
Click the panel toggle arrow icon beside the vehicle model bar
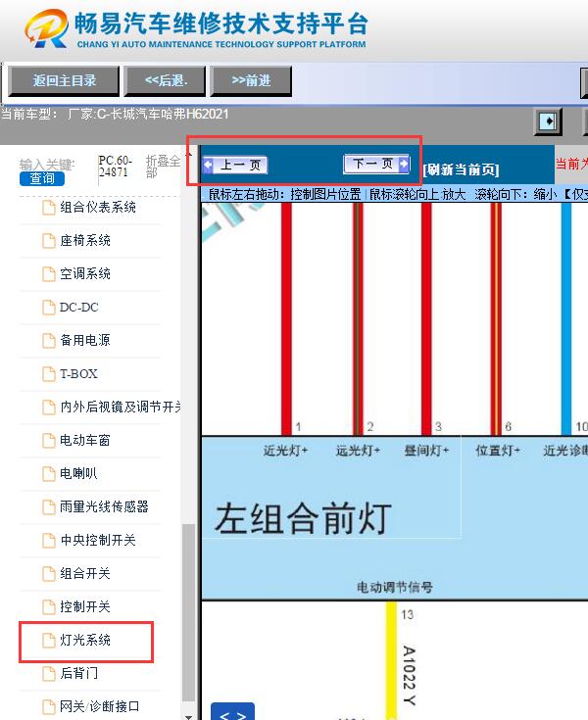click(x=548, y=121)
